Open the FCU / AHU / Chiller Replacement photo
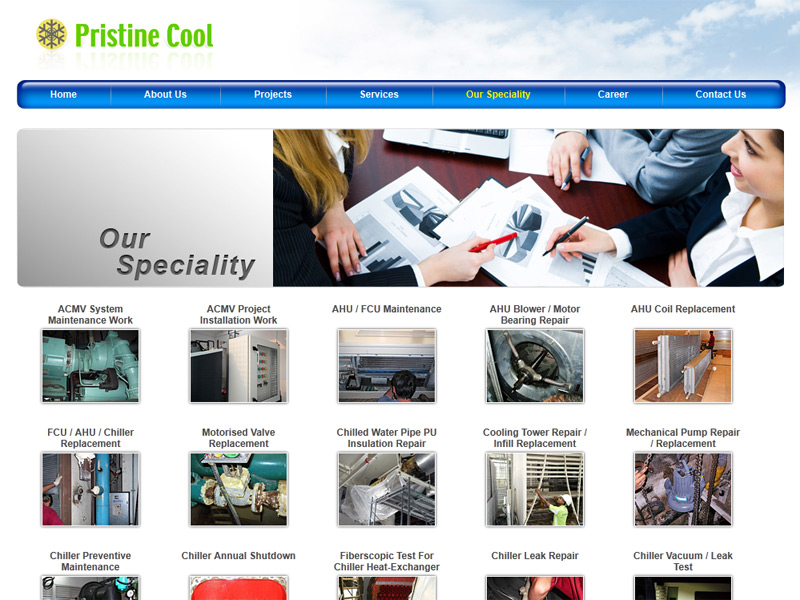800x600 pixels. pos(90,489)
